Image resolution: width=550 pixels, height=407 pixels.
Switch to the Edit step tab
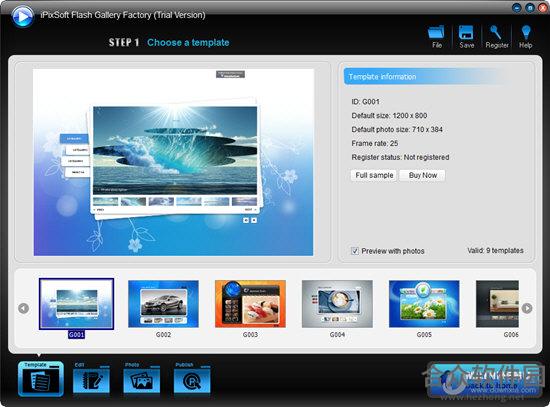click(91, 379)
